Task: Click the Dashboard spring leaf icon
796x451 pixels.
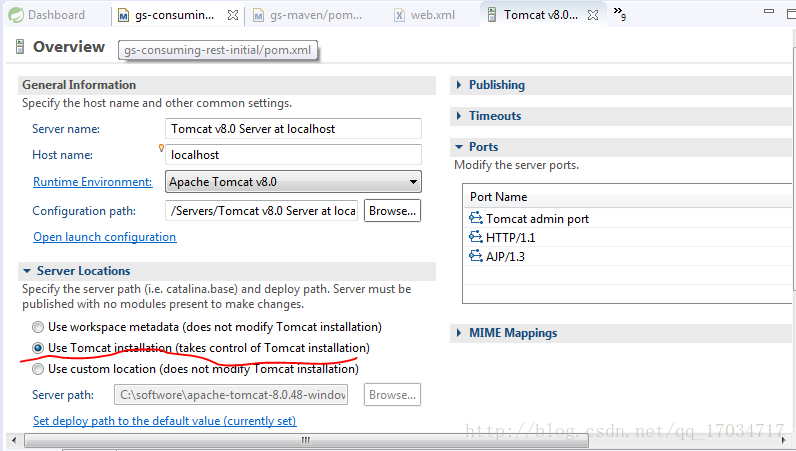Action: pyautogui.click(x=16, y=15)
